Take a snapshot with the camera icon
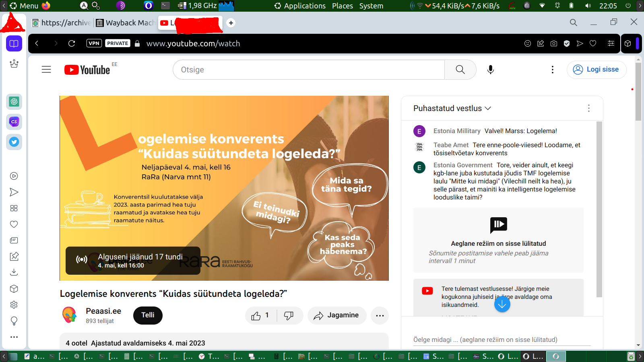This screenshot has width=644, height=362. tap(554, 43)
